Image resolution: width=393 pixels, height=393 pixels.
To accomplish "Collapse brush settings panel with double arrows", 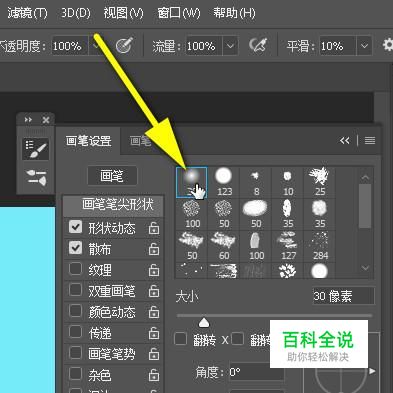I will (x=345, y=141).
